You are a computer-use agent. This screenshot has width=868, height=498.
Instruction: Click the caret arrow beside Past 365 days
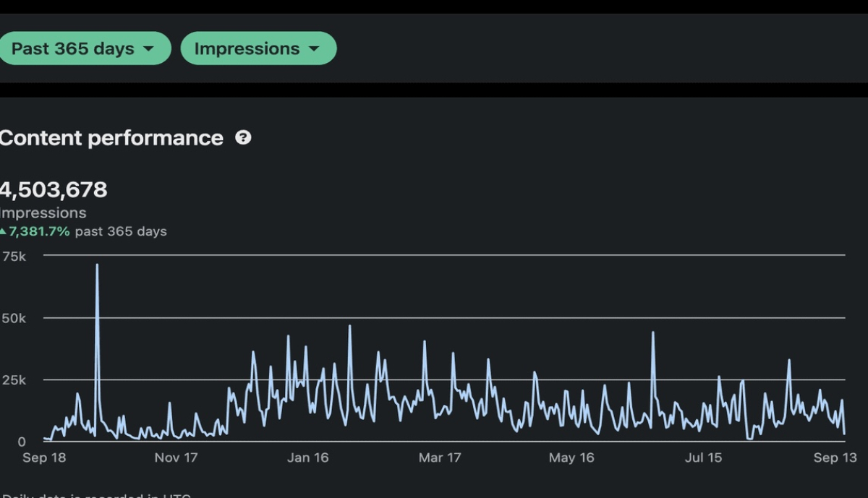point(149,49)
